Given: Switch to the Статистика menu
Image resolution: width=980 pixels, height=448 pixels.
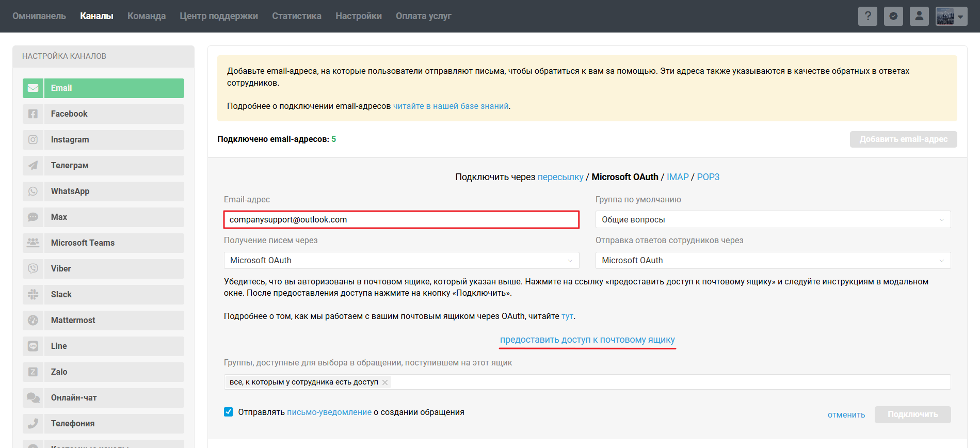Looking at the screenshot, I should click(x=296, y=16).
